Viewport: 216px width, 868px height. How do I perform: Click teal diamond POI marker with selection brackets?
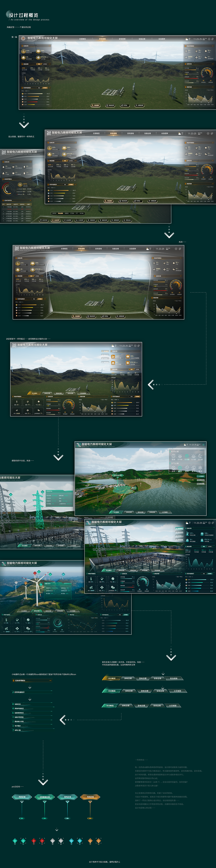pos(23,841)
